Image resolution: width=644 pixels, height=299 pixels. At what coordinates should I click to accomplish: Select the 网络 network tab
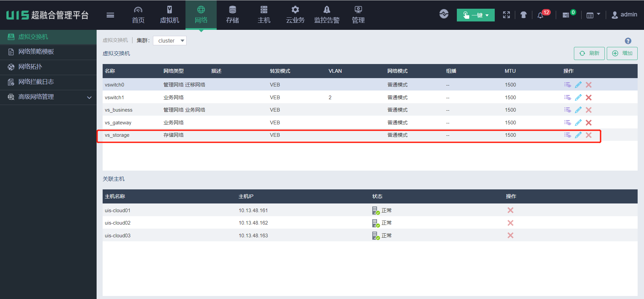(201, 15)
